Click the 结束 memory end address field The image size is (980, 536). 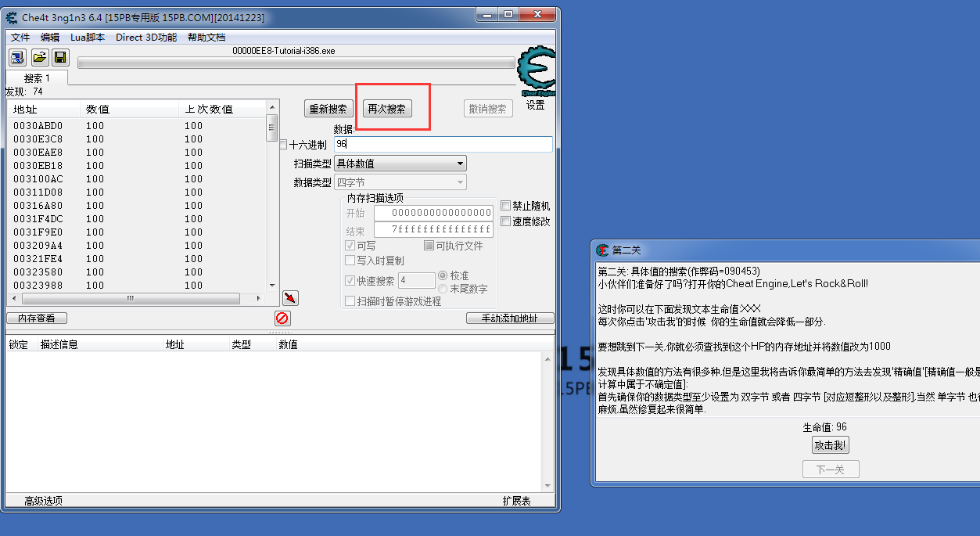433,230
